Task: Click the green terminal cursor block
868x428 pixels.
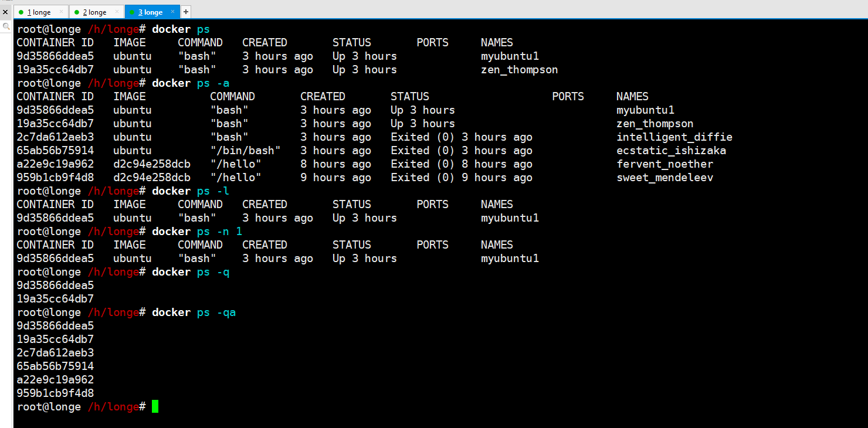Action: [155, 406]
